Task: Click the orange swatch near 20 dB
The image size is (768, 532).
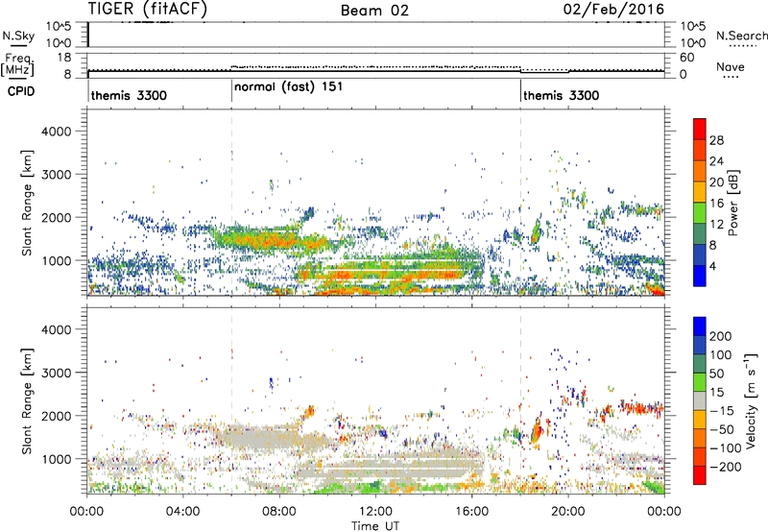Action: [x=700, y=171]
